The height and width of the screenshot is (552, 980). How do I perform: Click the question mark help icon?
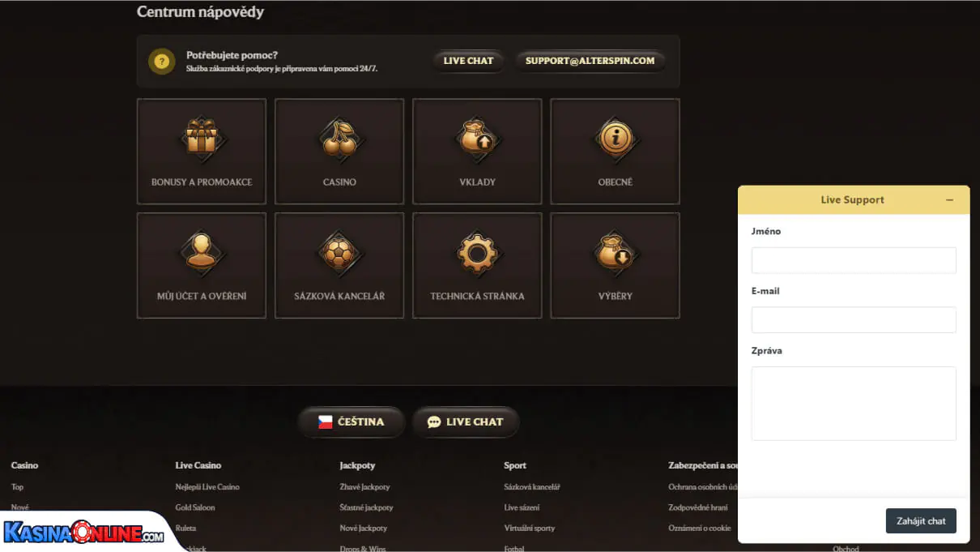point(161,61)
